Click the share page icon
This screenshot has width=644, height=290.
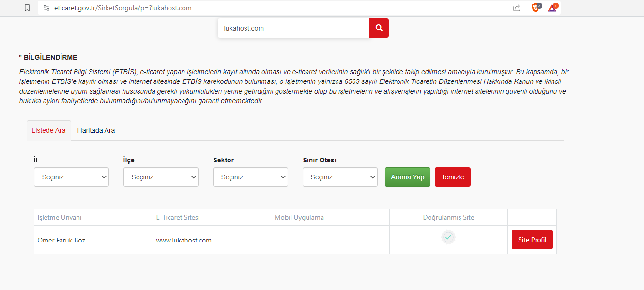pos(517,8)
